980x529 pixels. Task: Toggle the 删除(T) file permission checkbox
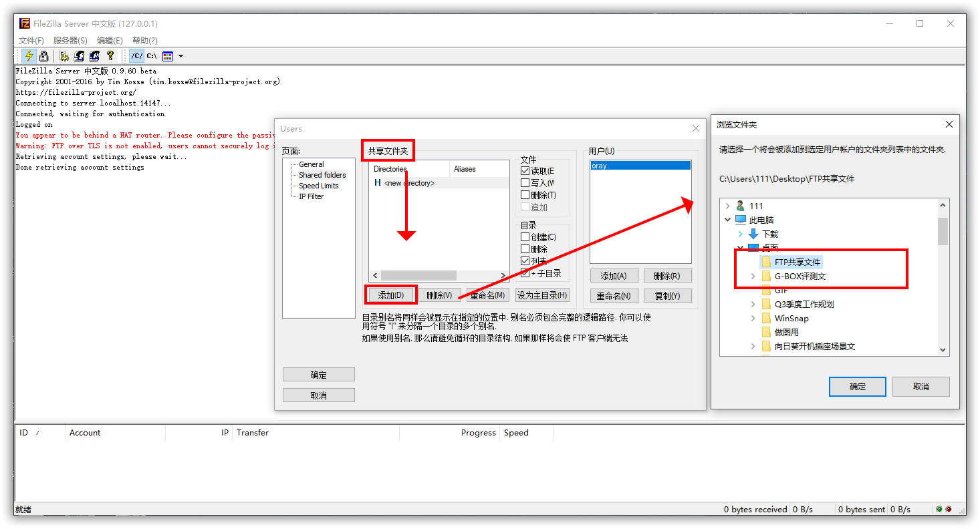coord(525,194)
